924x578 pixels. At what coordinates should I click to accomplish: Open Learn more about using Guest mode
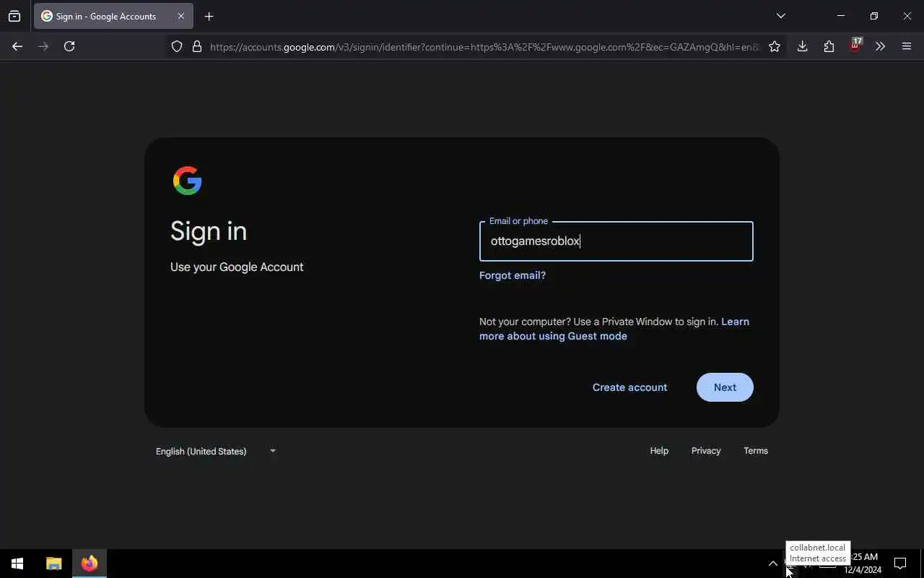tap(614, 329)
